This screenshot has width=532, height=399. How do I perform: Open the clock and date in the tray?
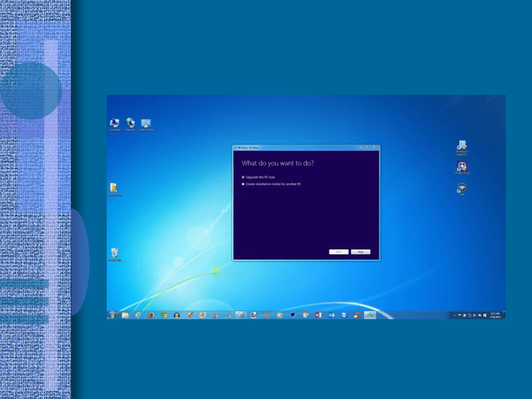(x=495, y=315)
